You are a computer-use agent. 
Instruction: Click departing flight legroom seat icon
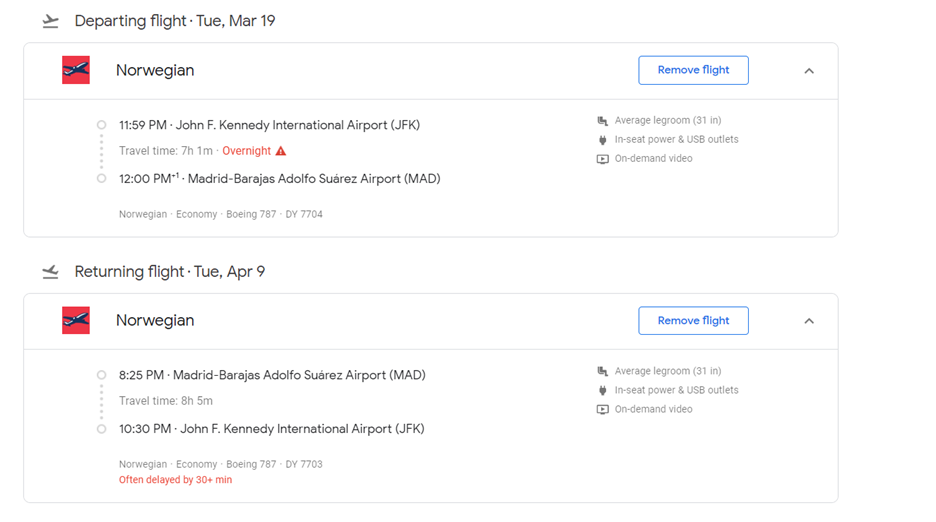(602, 121)
